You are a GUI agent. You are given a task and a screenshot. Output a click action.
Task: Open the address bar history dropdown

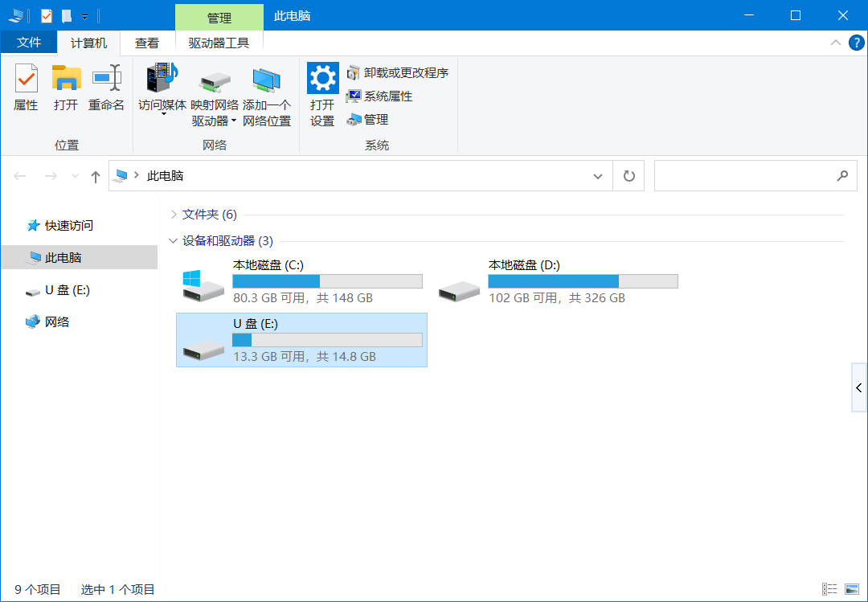[x=598, y=176]
